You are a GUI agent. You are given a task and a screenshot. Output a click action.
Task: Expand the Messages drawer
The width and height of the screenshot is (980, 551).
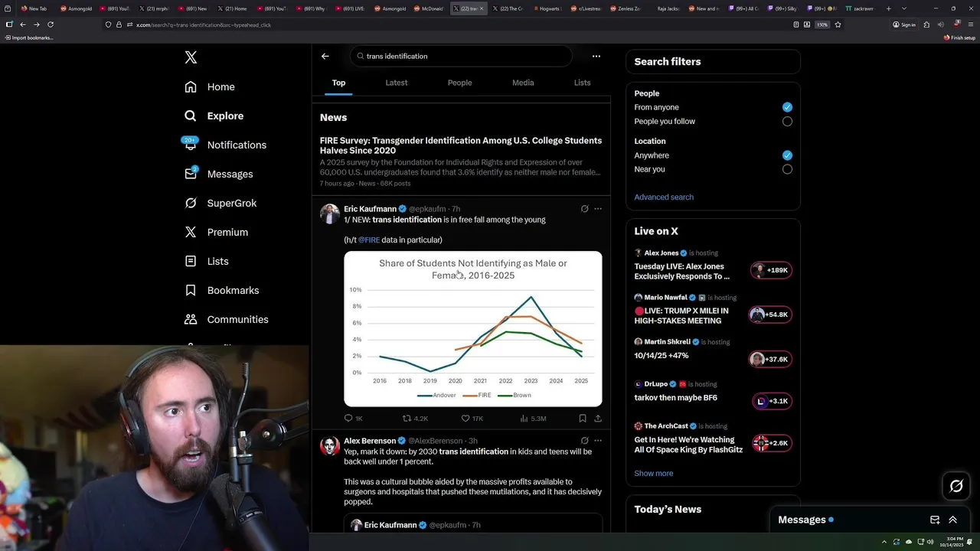tap(953, 520)
